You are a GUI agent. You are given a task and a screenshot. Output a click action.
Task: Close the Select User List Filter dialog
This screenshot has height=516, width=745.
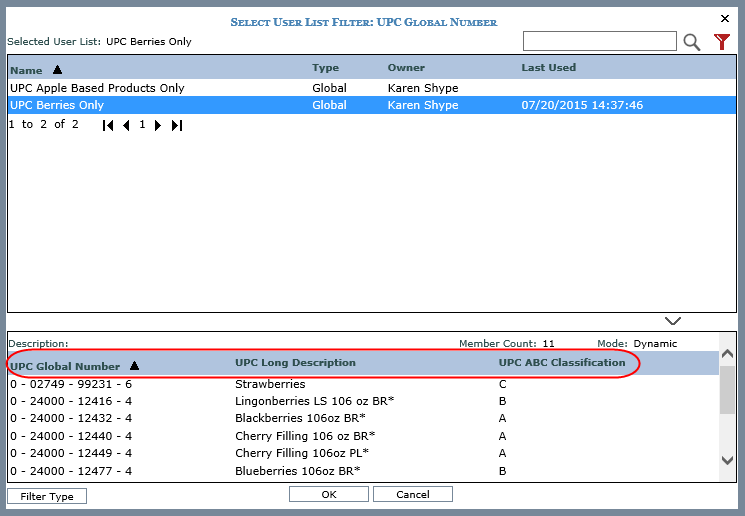(x=725, y=19)
